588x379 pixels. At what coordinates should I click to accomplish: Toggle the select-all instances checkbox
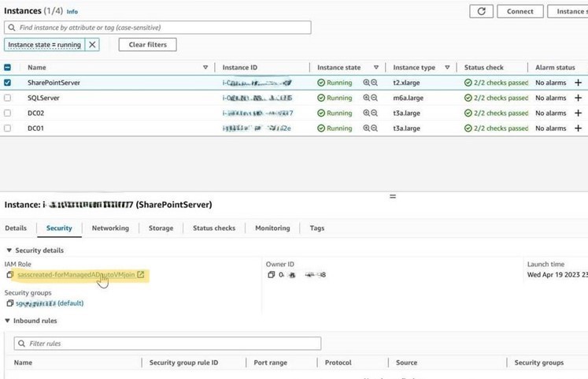tap(7, 68)
